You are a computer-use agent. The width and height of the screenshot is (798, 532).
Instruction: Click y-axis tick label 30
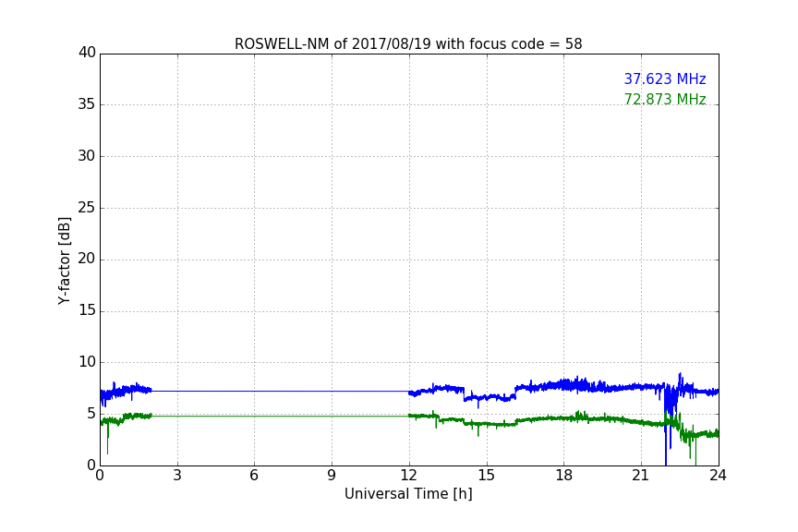click(87, 156)
